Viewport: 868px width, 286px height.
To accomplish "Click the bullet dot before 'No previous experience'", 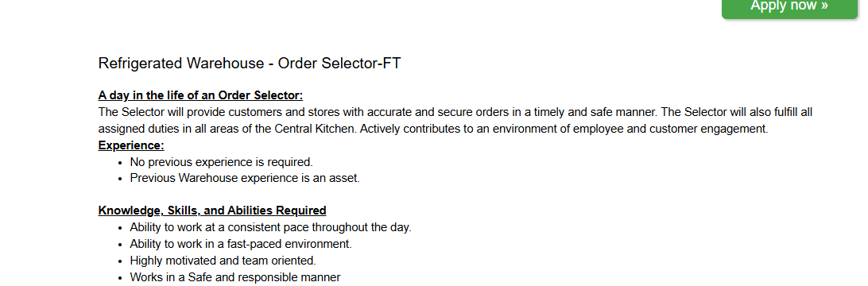I will [120, 163].
